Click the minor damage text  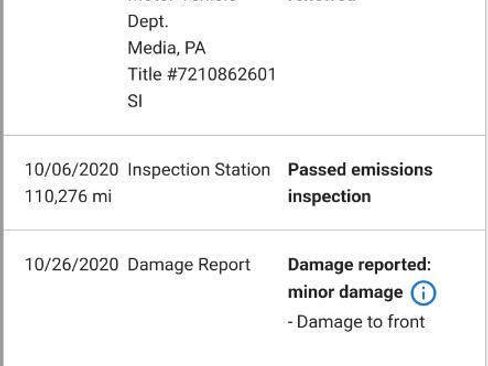(x=345, y=293)
